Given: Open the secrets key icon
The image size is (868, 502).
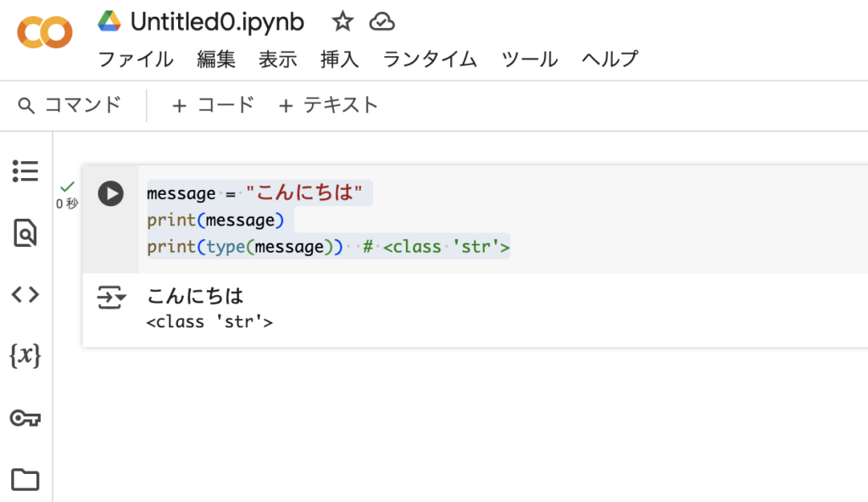Looking at the screenshot, I should pyautogui.click(x=25, y=418).
